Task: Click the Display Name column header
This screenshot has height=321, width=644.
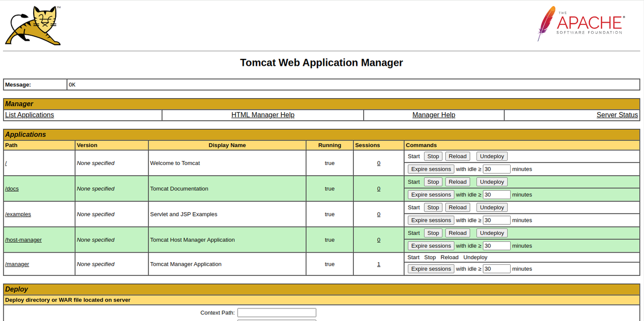Action: (x=227, y=145)
